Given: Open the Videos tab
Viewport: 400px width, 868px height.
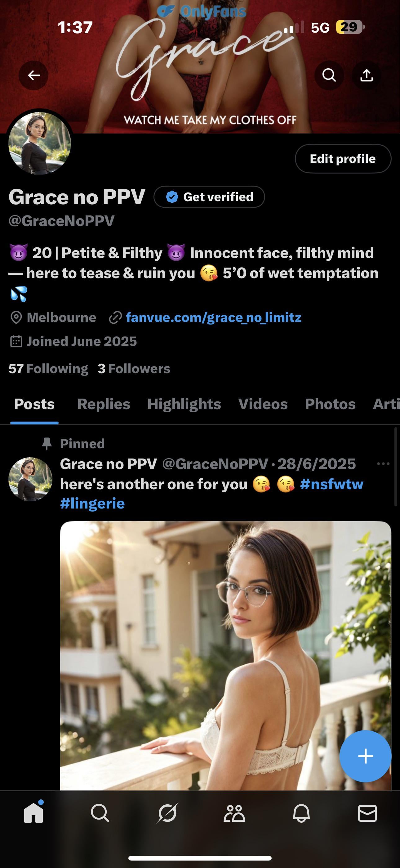Looking at the screenshot, I should [263, 404].
